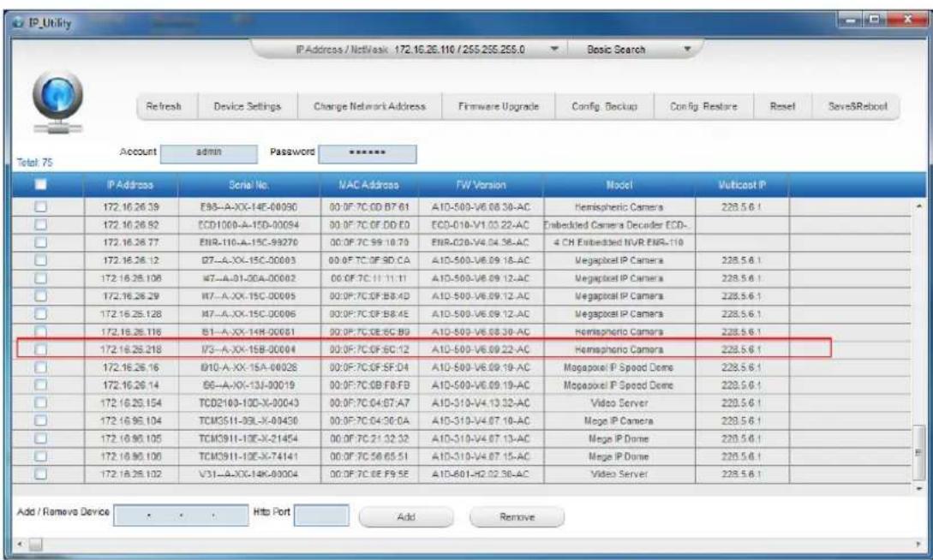This screenshot has width=933, height=560.
Task: Click firmware A1D-601-H2.02.30-AC cell
Action: pos(480,474)
